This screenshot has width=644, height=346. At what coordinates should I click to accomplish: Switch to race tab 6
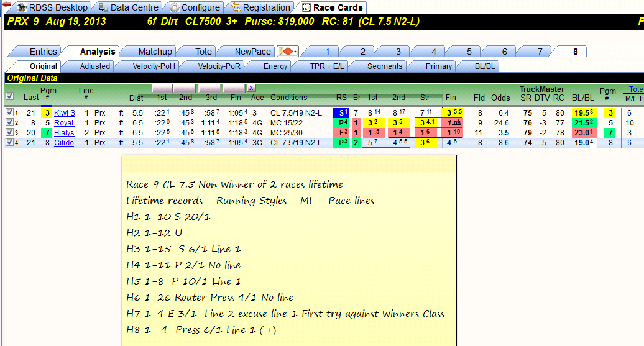504,52
